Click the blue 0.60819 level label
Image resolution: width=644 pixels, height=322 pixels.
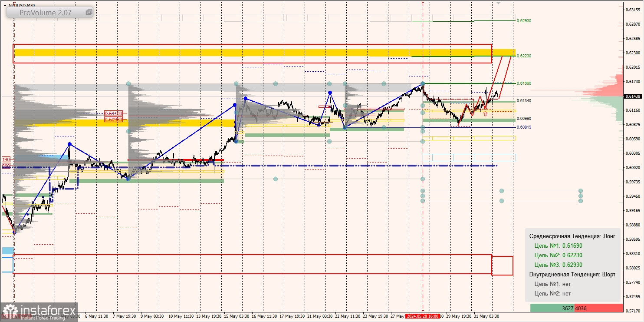pyautogui.click(x=524, y=127)
